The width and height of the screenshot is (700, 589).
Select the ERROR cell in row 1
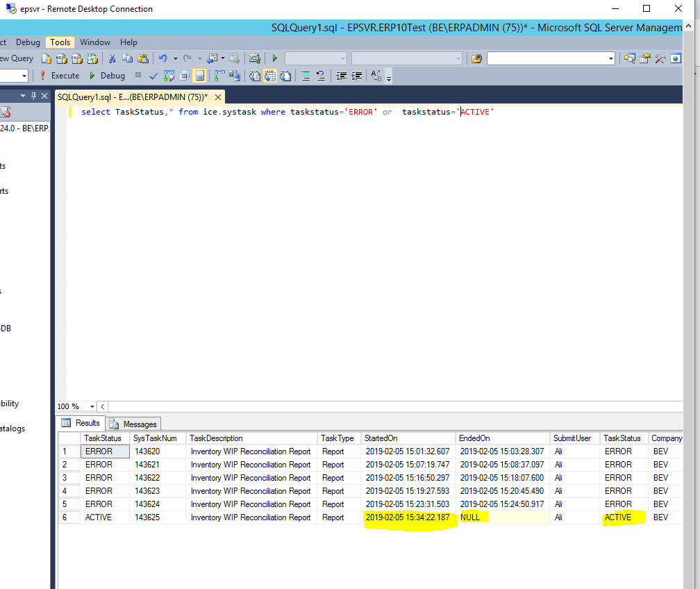105,451
